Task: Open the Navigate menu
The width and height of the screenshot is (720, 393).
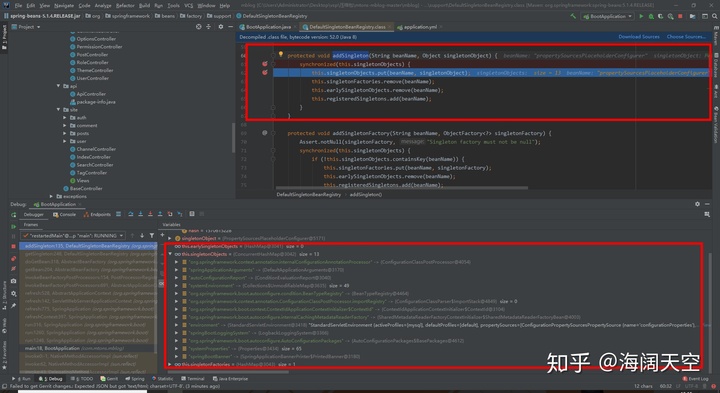Action: (64, 6)
